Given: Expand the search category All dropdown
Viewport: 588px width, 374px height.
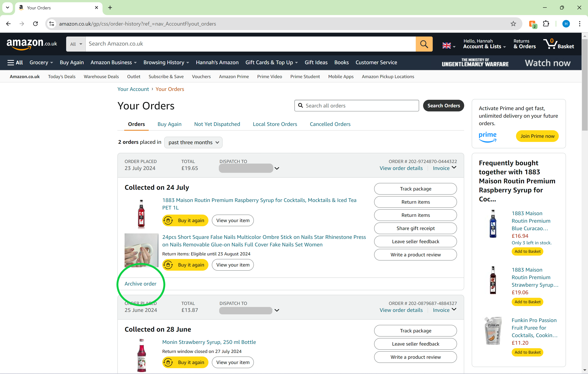Looking at the screenshot, I should (76, 44).
